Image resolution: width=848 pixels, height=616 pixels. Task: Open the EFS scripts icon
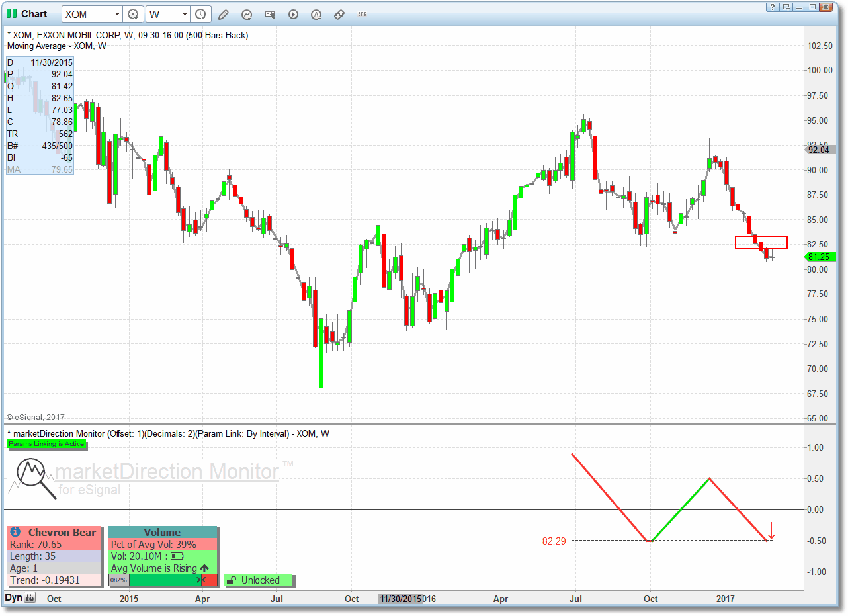362,14
